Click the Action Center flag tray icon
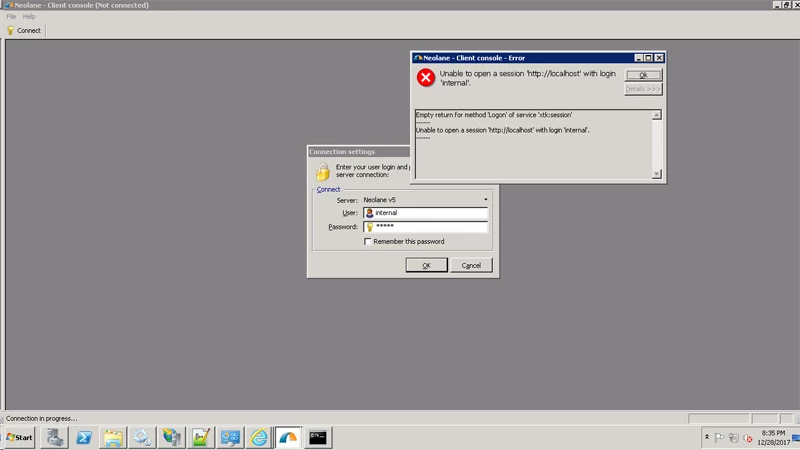This screenshot has height=450, width=800. pyautogui.click(x=719, y=438)
